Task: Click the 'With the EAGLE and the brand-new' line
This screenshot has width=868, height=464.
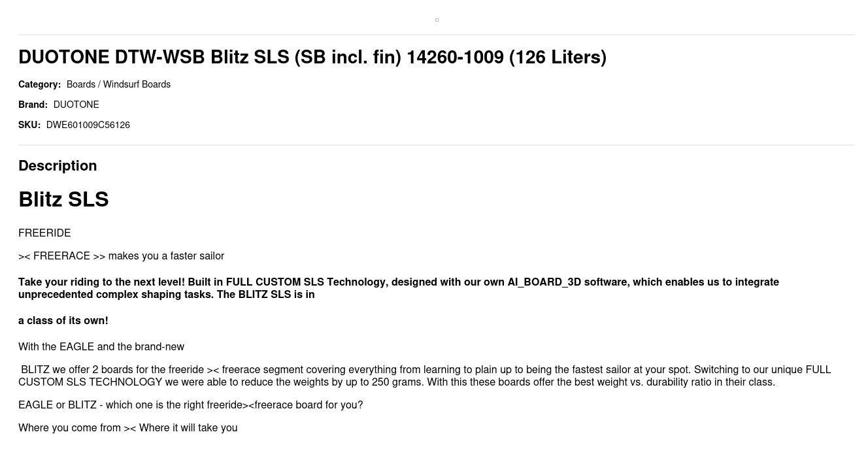Action: 101,347
